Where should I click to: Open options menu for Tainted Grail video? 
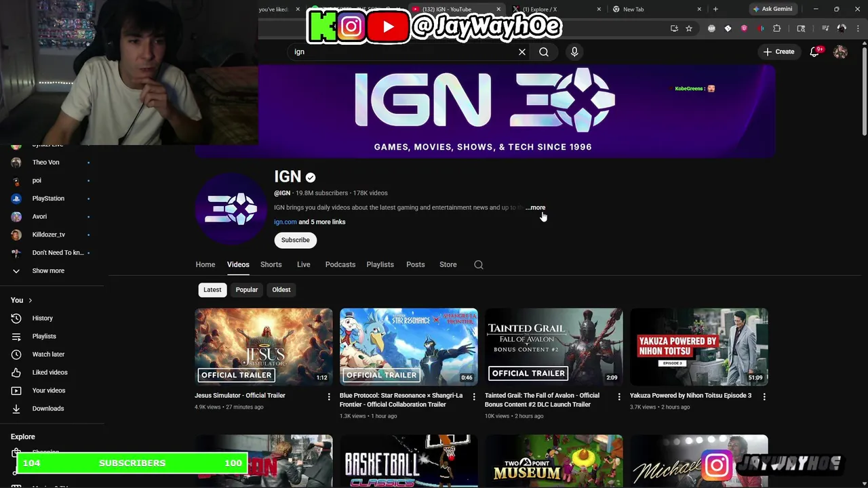point(619,396)
